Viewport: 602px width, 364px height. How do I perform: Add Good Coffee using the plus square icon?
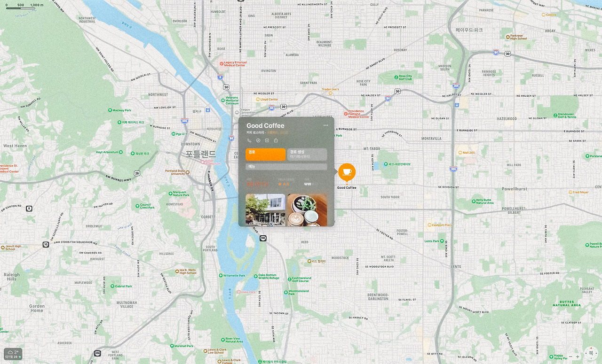pyautogui.click(x=267, y=140)
